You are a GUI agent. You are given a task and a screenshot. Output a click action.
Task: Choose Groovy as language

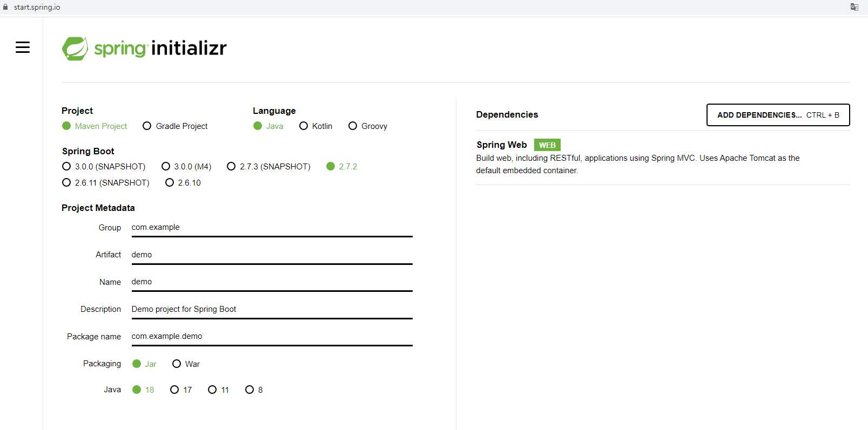[368, 126]
